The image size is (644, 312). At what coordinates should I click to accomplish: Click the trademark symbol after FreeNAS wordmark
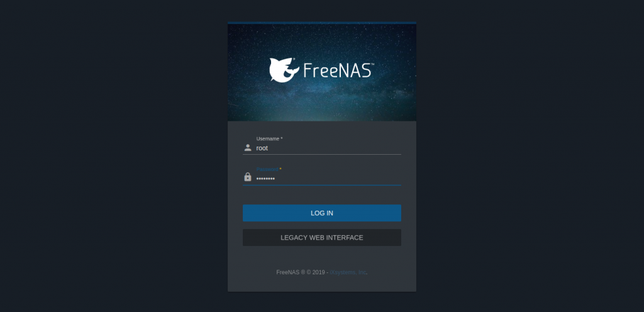(372, 64)
